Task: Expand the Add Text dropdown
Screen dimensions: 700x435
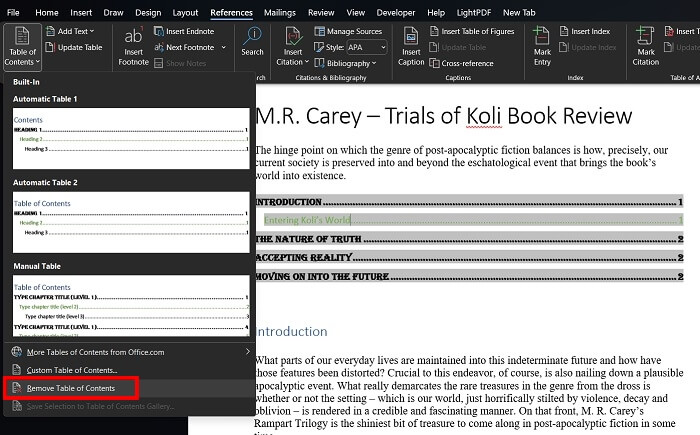Action: 76,32
